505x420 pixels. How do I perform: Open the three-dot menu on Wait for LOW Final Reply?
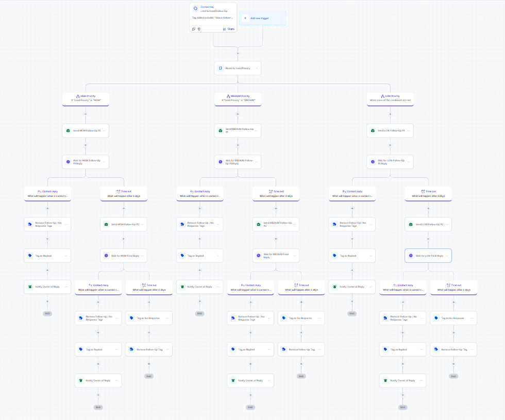[447, 256]
